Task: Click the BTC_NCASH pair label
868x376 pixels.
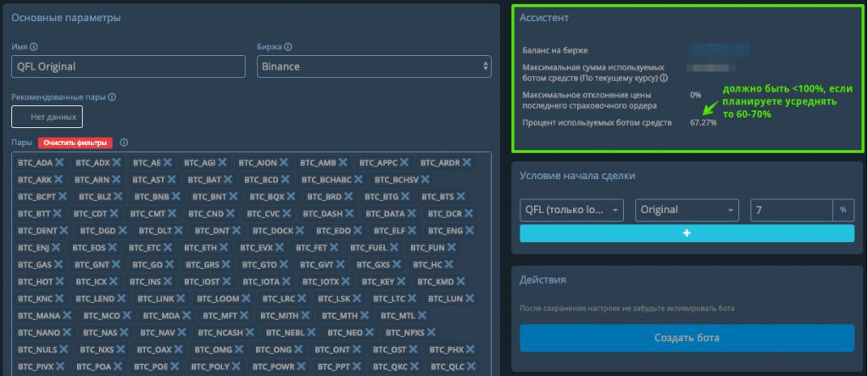Action: point(221,333)
